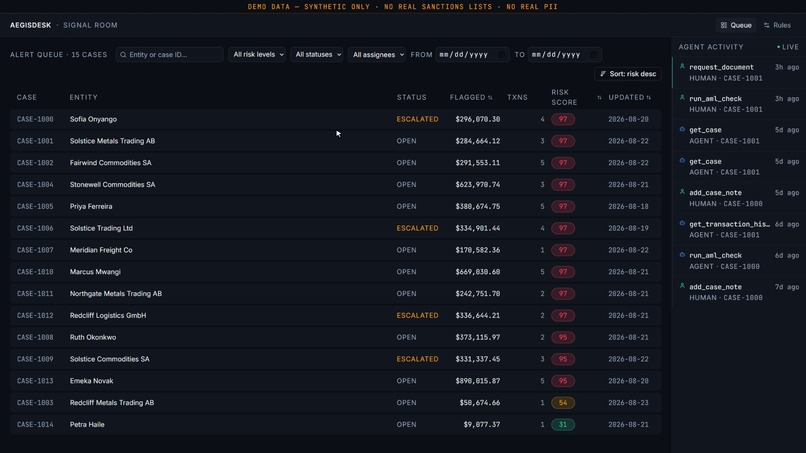This screenshot has height=453, width=806.
Task: Click the SIGNAL ROOM header label
Action: (90, 25)
